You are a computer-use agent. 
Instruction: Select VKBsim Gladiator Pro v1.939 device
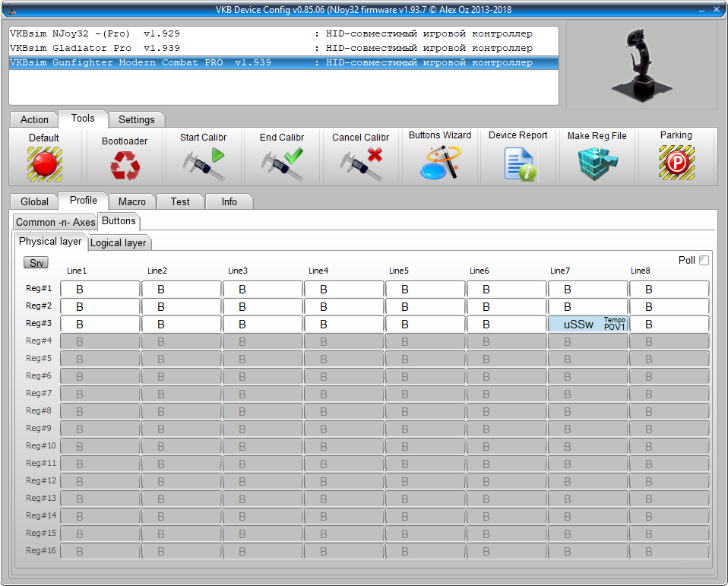tap(283, 48)
